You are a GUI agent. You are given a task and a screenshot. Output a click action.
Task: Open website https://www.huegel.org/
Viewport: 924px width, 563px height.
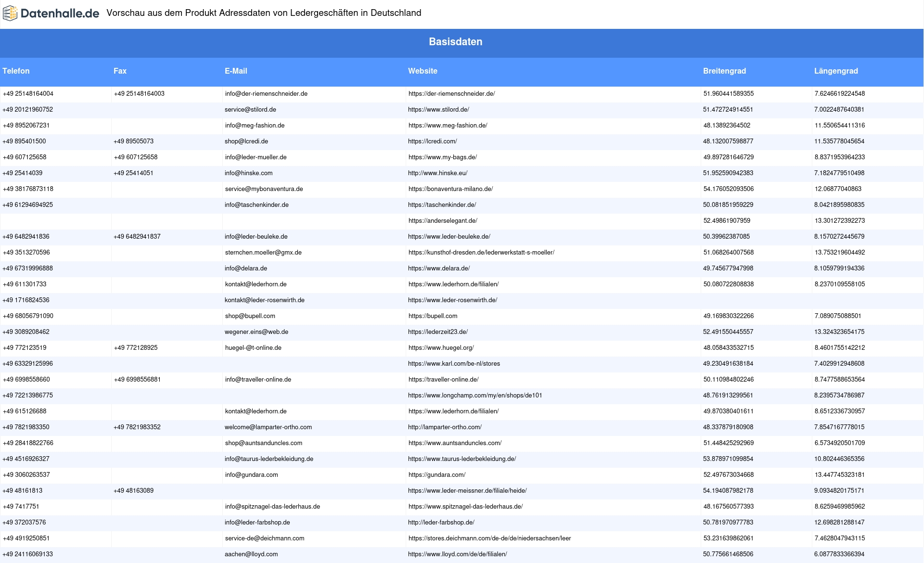click(x=441, y=348)
